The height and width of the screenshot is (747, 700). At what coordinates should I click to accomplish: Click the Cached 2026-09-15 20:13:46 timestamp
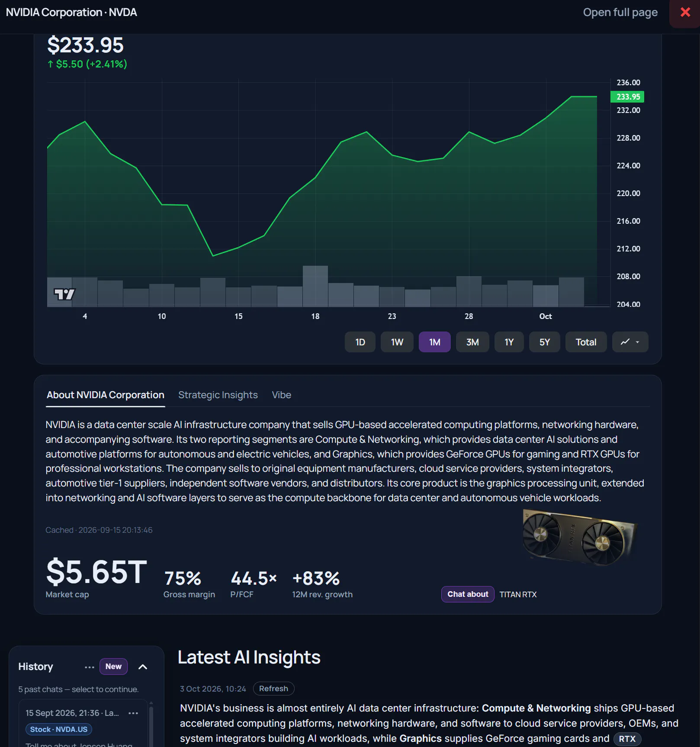(99, 530)
